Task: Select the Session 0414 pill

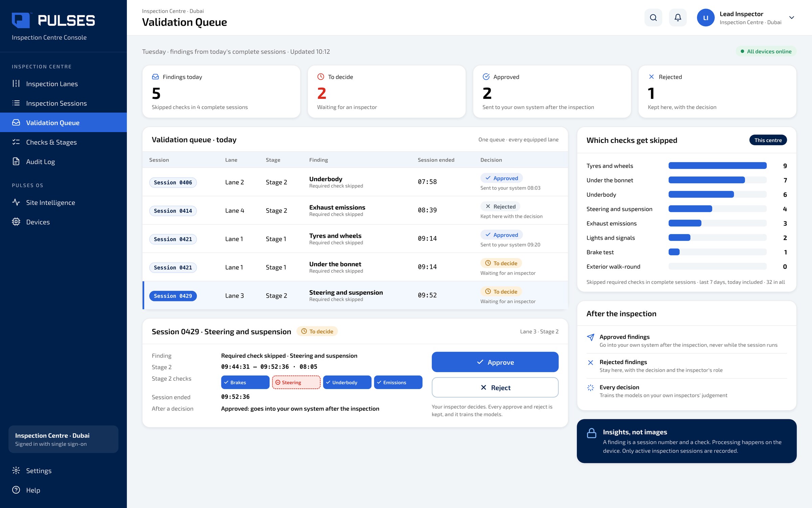Action: (x=173, y=211)
